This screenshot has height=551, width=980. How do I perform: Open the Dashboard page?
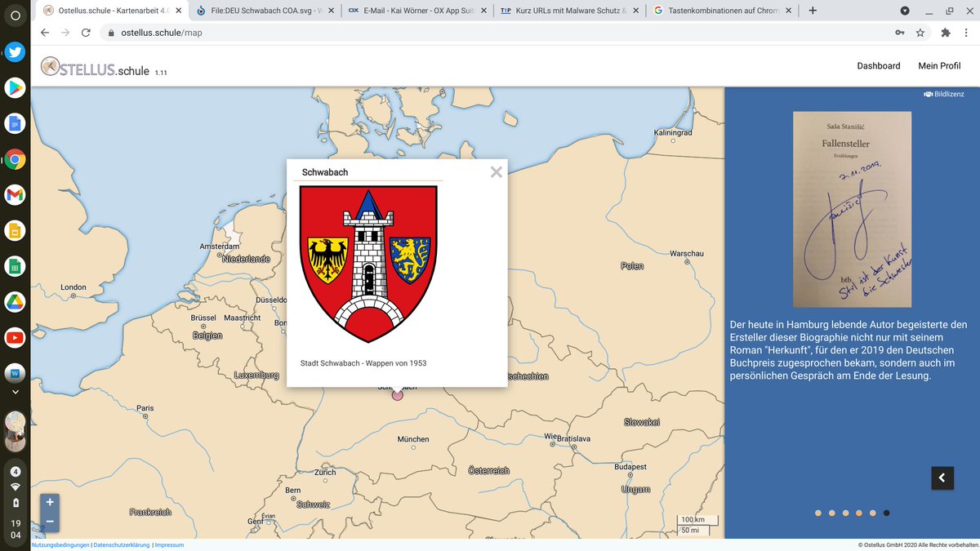879,66
